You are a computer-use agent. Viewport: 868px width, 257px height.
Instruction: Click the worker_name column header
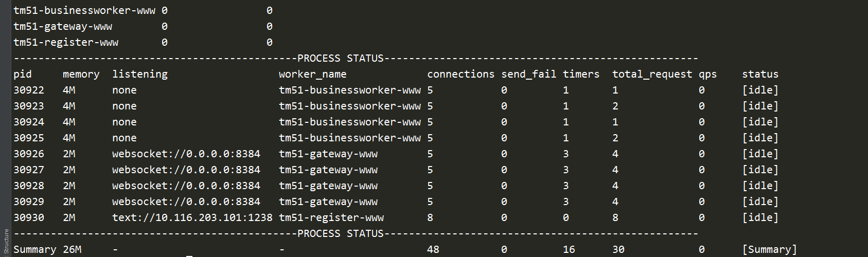point(312,74)
